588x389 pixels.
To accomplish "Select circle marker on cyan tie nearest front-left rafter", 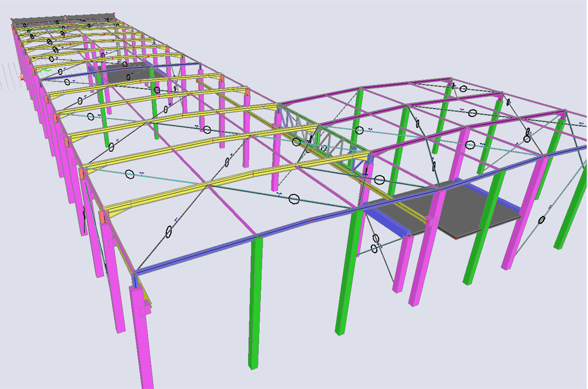I will point(130,174).
